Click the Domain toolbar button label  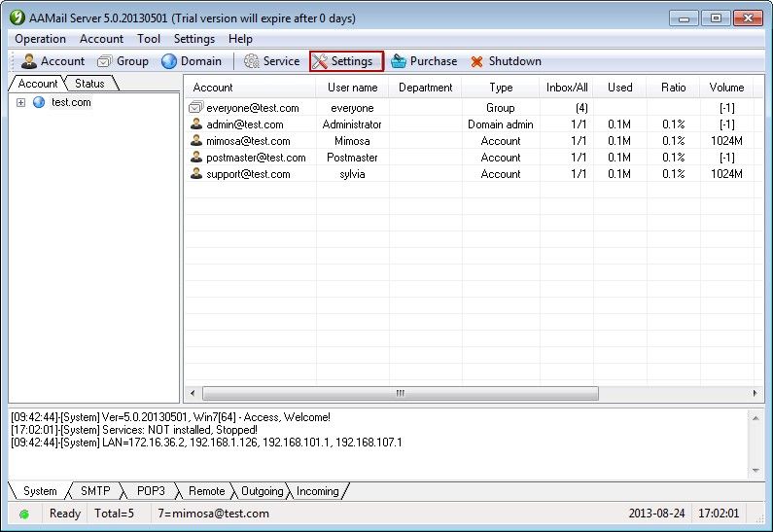coord(201,61)
